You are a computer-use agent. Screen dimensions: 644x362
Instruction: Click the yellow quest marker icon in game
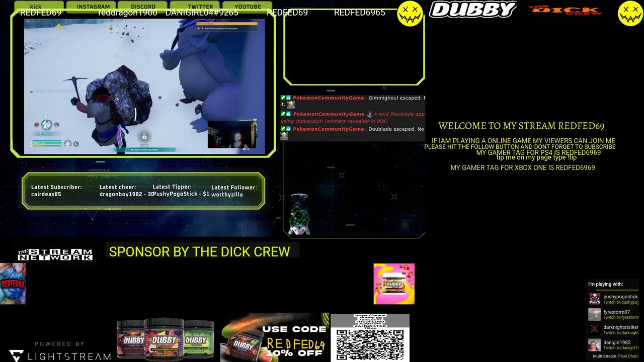59,26
